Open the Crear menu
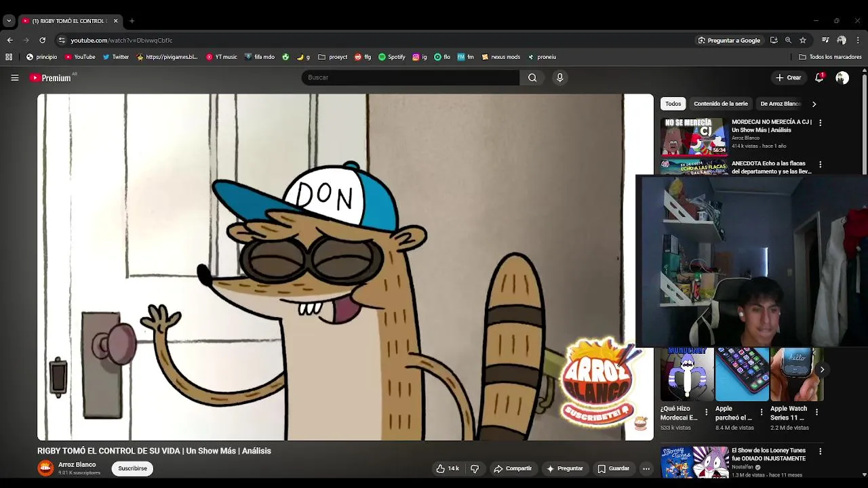Screen dimensions: 868x488 tap(789, 78)
